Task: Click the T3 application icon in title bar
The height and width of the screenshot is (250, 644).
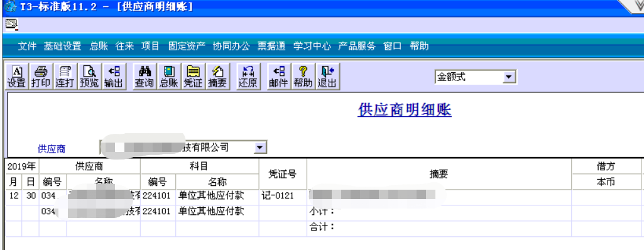Action: (9, 6)
